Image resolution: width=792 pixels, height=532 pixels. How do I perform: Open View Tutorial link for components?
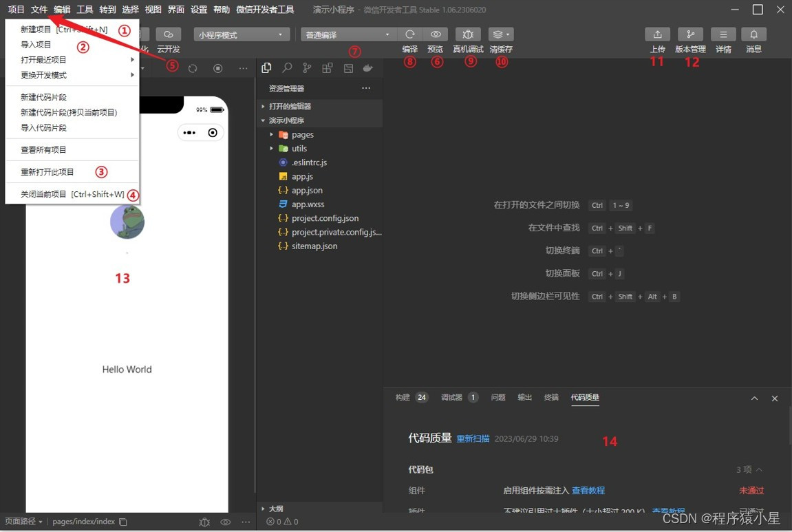tap(588, 491)
